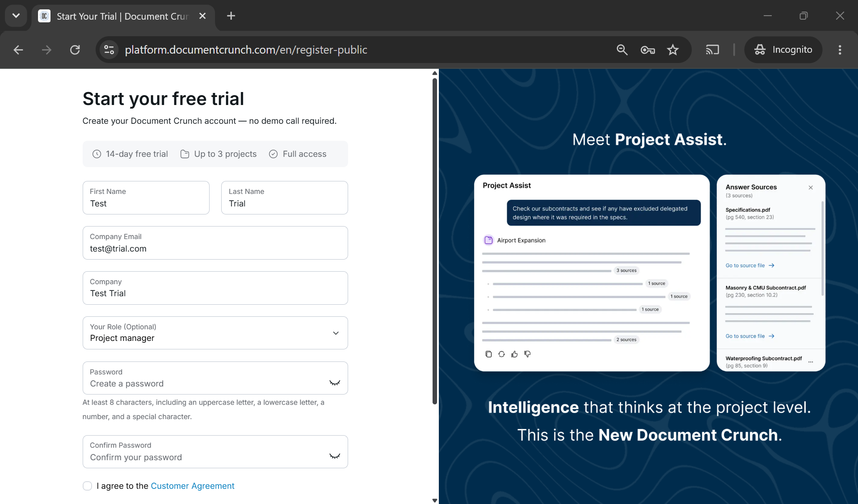858x504 pixels.
Task: Regenerate the Project Assist answer icon
Action: pos(501,354)
